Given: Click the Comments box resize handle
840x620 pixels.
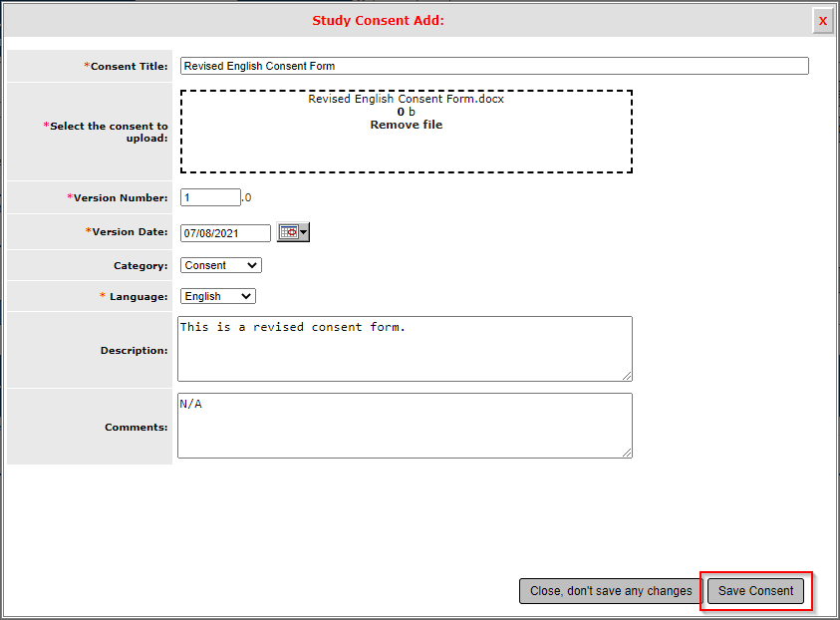Looking at the screenshot, I should pyautogui.click(x=627, y=453).
